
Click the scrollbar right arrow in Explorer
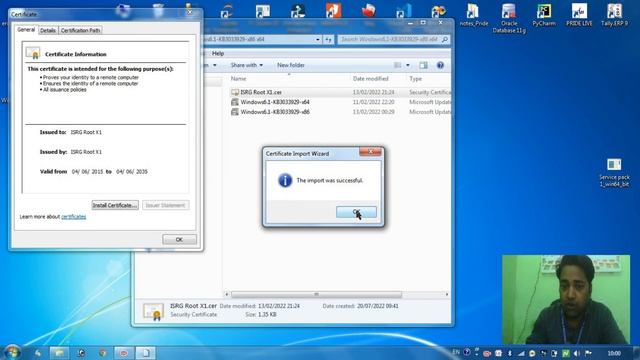(447, 294)
